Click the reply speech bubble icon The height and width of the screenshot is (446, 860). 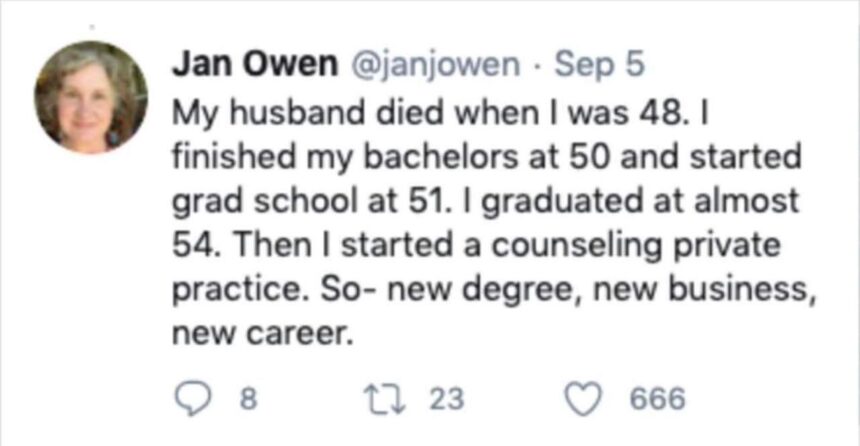click(189, 399)
